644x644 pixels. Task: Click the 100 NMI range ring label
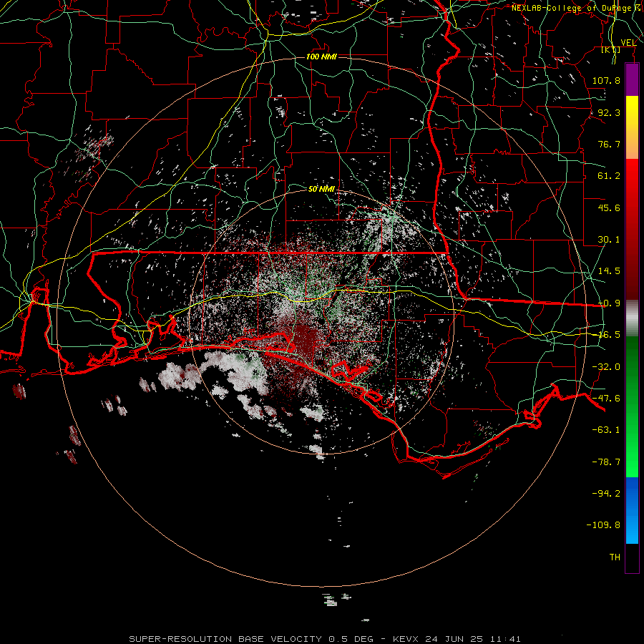(x=321, y=57)
